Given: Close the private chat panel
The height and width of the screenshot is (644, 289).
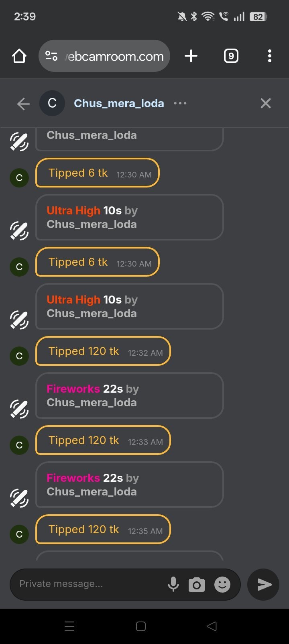Looking at the screenshot, I should pyautogui.click(x=265, y=104).
